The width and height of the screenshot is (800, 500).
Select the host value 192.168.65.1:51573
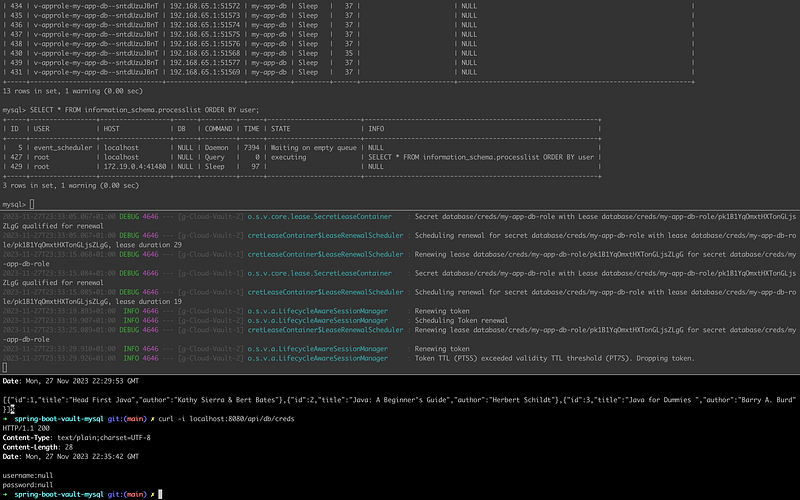205,15
